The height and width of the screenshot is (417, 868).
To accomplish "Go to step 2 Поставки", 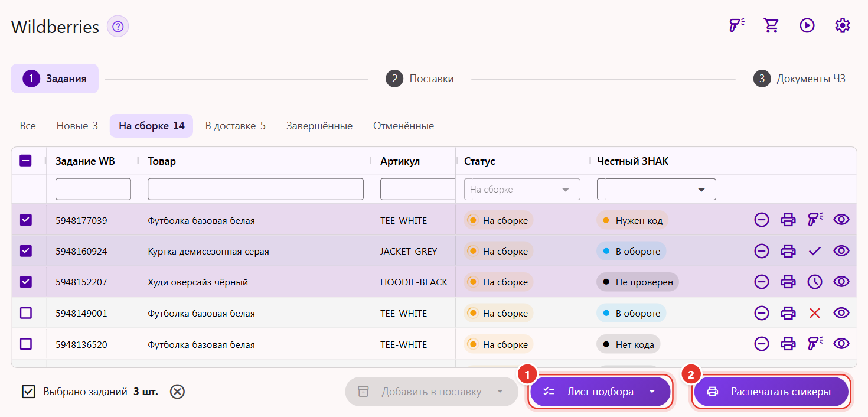I will [x=420, y=79].
